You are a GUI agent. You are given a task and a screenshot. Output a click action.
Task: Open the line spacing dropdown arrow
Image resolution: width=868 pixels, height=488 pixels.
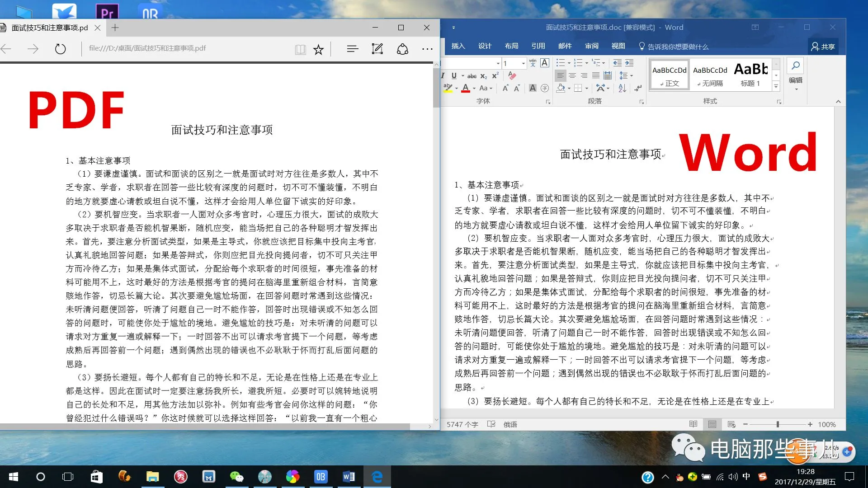click(632, 76)
